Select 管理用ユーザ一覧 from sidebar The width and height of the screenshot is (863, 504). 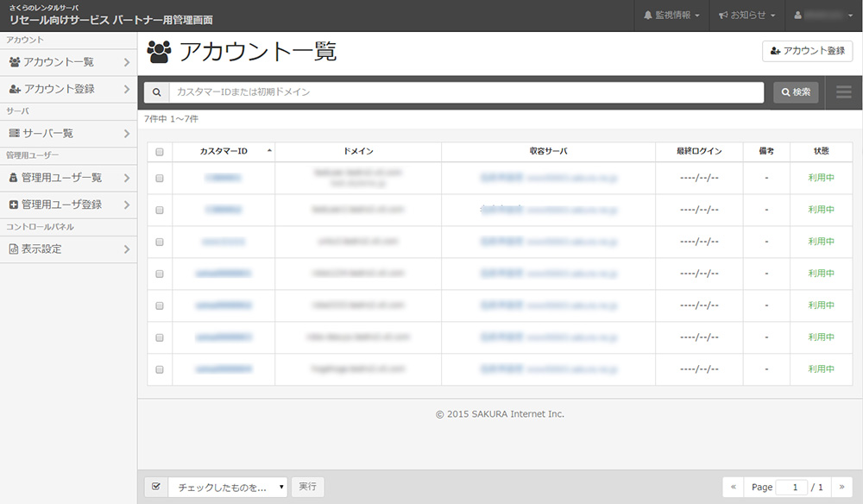68,178
